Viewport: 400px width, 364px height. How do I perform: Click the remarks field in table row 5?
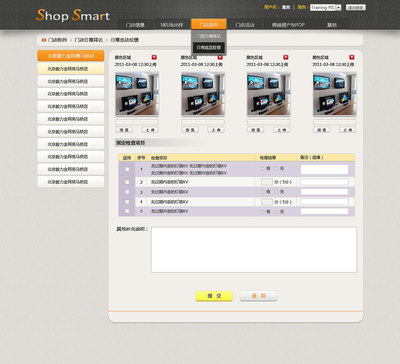(x=324, y=212)
